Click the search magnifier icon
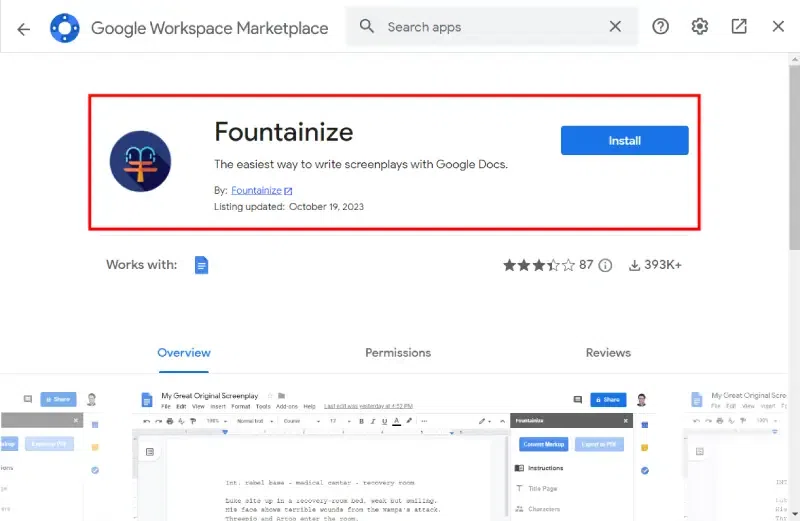 coord(366,26)
